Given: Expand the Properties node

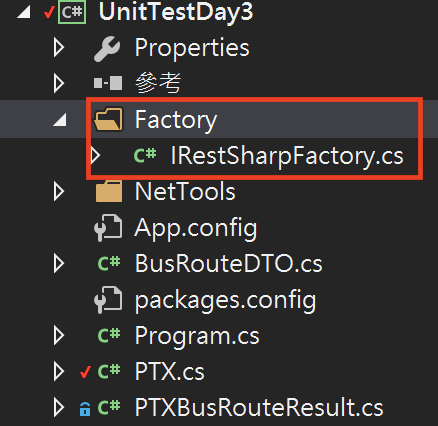Looking at the screenshot, I should click(x=59, y=47).
